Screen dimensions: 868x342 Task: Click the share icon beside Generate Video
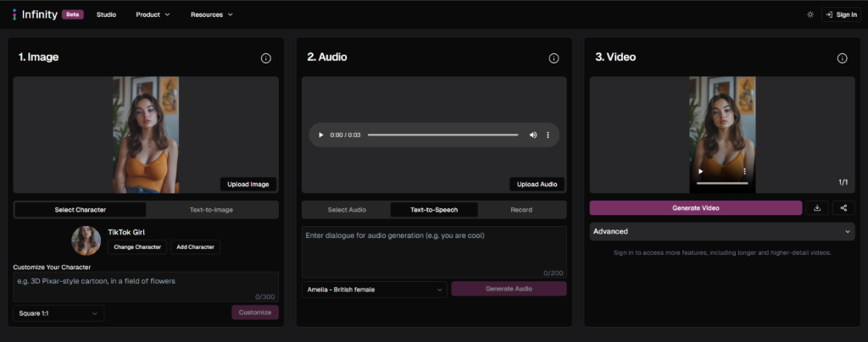pyautogui.click(x=843, y=207)
